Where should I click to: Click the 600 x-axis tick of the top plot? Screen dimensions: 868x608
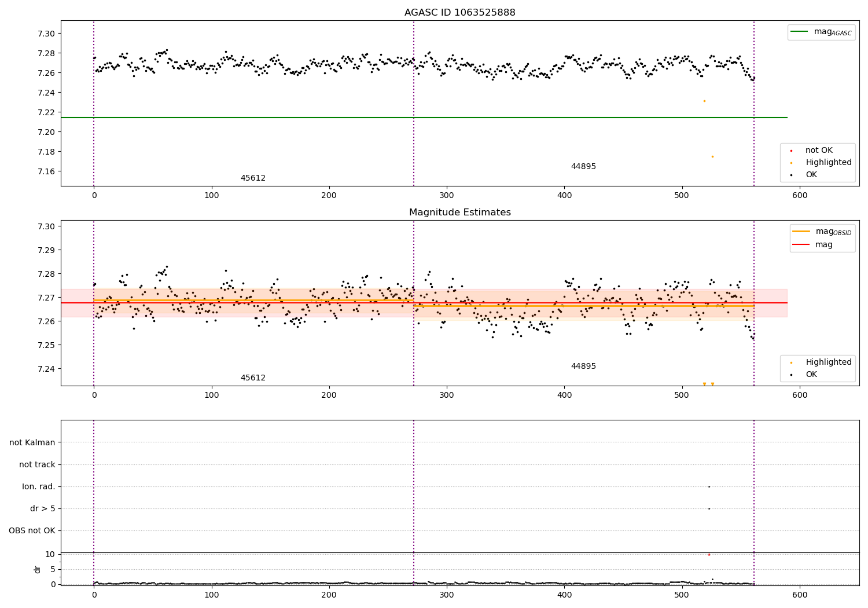point(800,196)
